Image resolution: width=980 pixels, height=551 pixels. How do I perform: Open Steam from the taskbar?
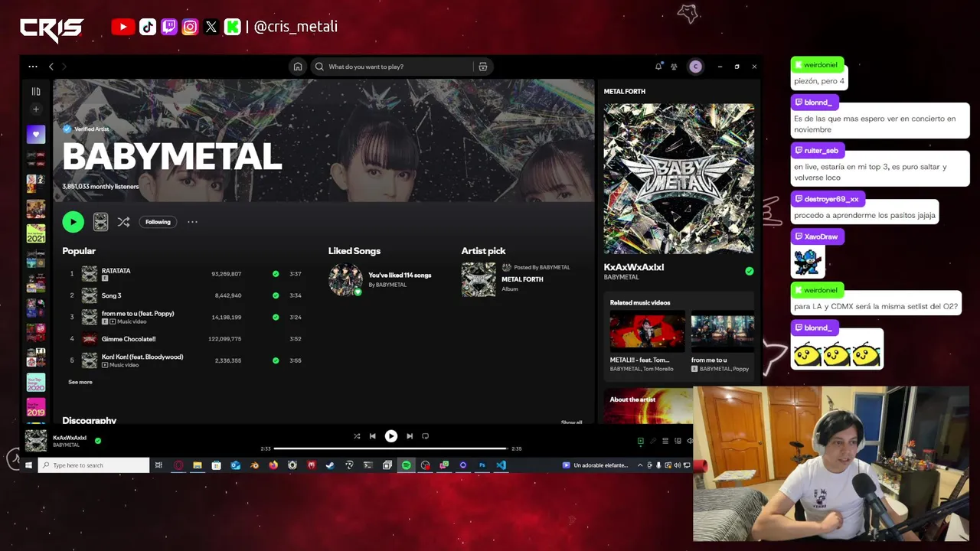pos(330,465)
